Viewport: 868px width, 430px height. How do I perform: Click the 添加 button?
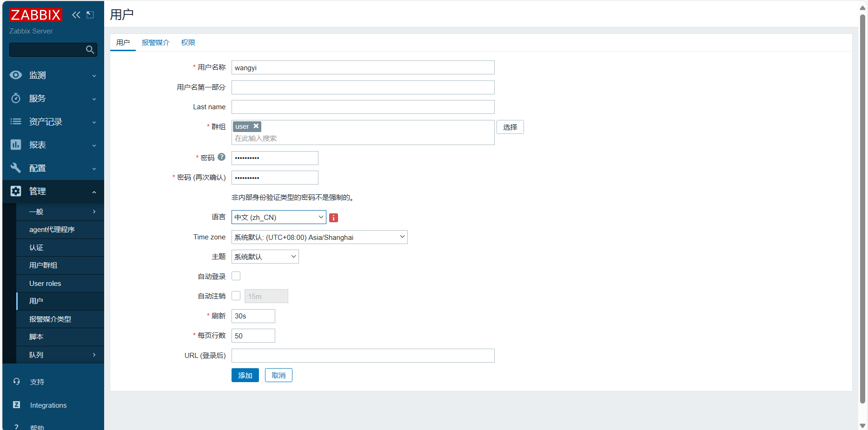[x=245, y=375]
